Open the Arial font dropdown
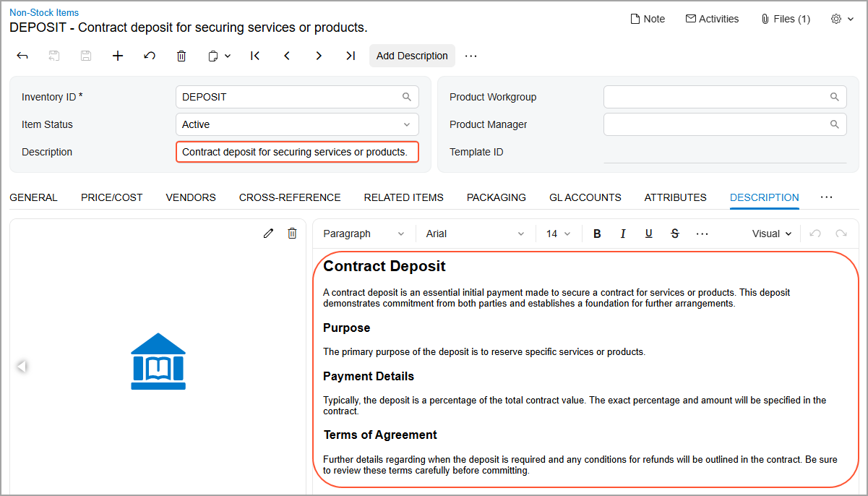Image resolution: width=868 pixels, height=496 pixels. 475,234
